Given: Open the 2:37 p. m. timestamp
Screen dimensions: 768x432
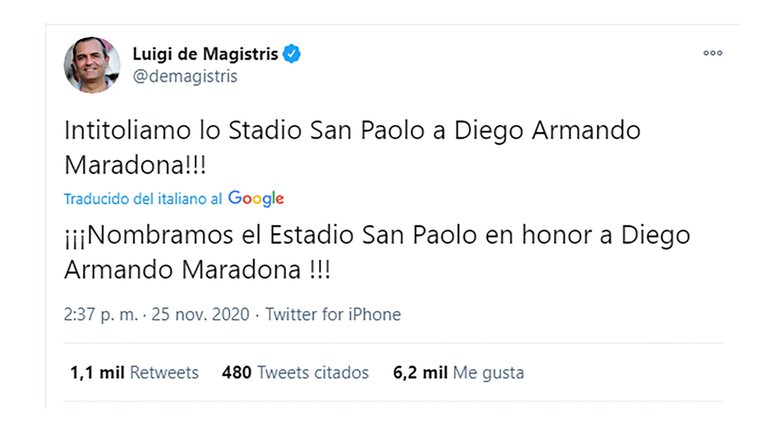Looking at the screenshot, I should (x=101, y=314).
